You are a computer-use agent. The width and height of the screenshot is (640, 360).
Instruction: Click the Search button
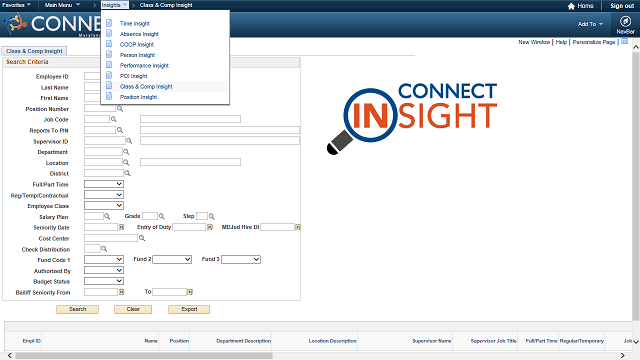(78, 309)
